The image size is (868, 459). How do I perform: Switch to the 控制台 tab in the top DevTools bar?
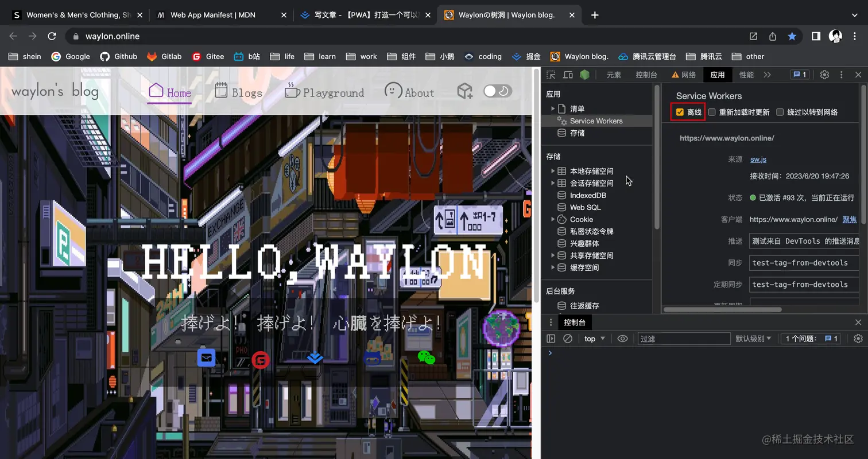point(646,75)
